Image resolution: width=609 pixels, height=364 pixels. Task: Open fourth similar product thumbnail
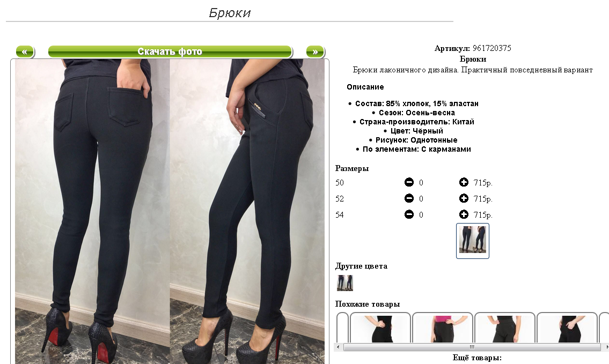[567, 328]
